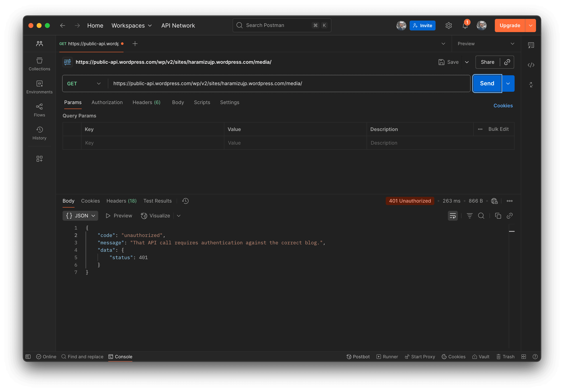Open the Flows sidebar icon

tap(39, 110)
